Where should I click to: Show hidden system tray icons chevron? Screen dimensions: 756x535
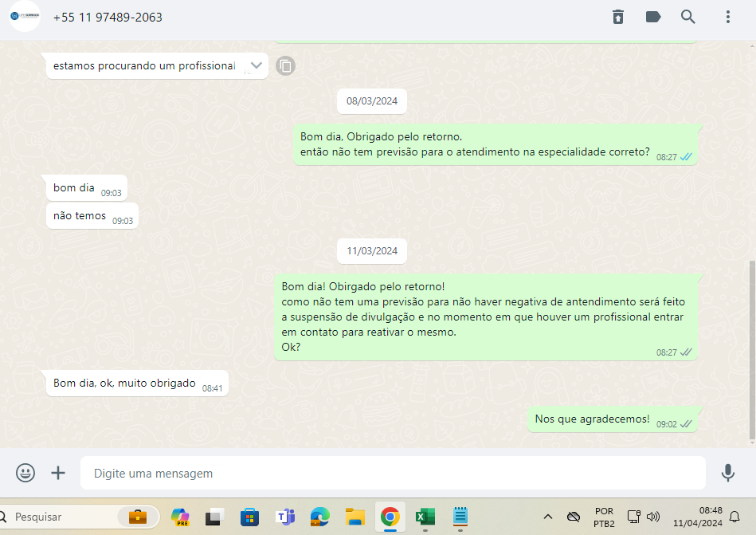tap(548, 517)
